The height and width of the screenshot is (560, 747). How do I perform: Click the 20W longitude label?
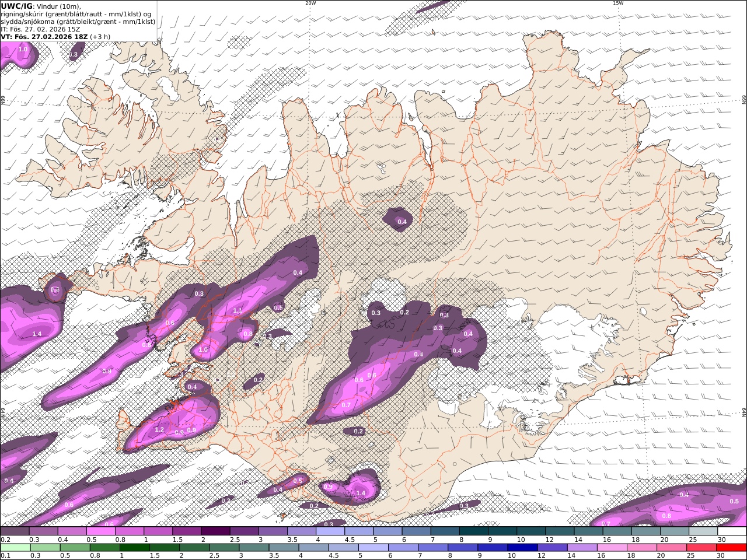tap(310, 3)
